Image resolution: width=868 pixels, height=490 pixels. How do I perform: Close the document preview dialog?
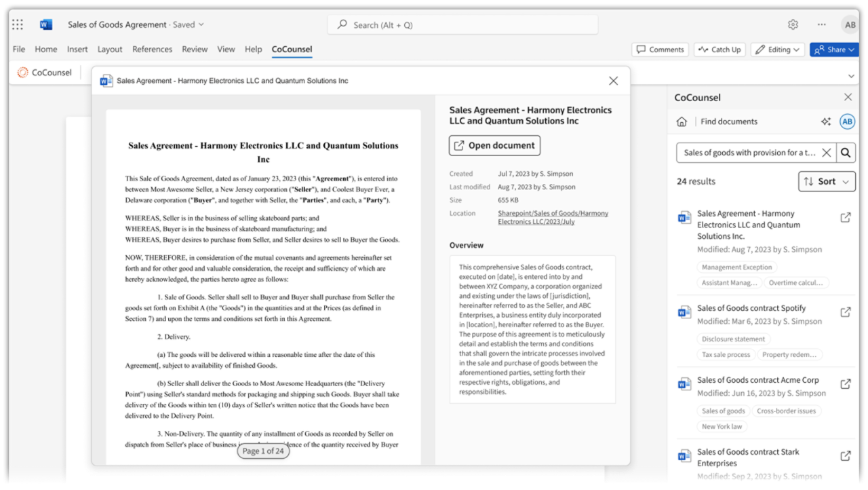(x=613, y=81)
